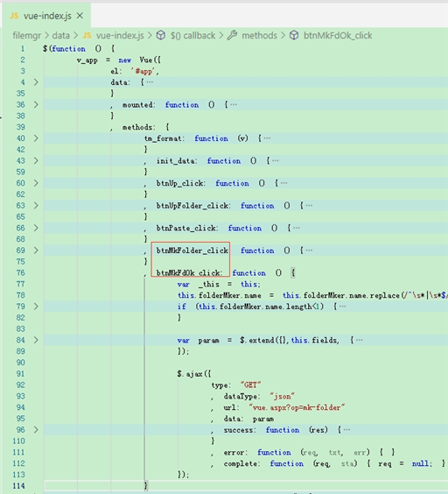The height and width of the screenshot is (494, 448).
Task: Place cursor on line 114 closing brace
Action: (x=146, y=486)
